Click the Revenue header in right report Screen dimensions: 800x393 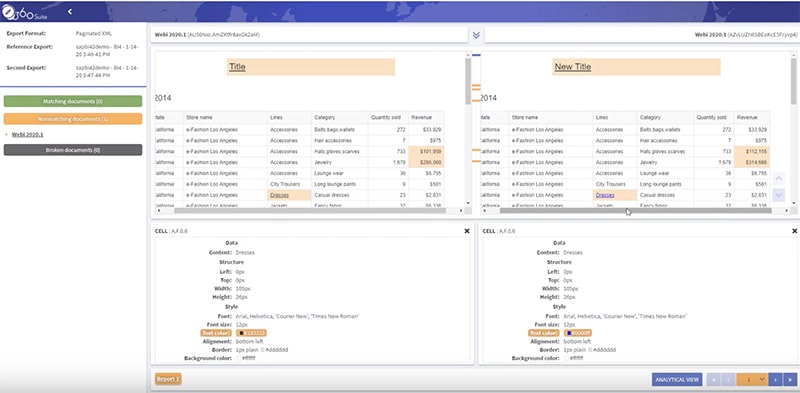(x=752, y=117)
